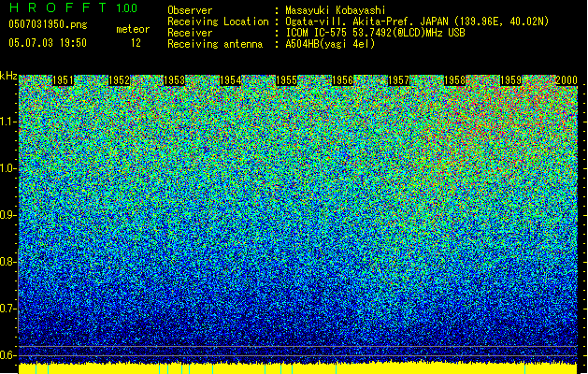Click the 0.7 frequency axis label
This screenshot has width=588, height=374.
coord(7,309)
